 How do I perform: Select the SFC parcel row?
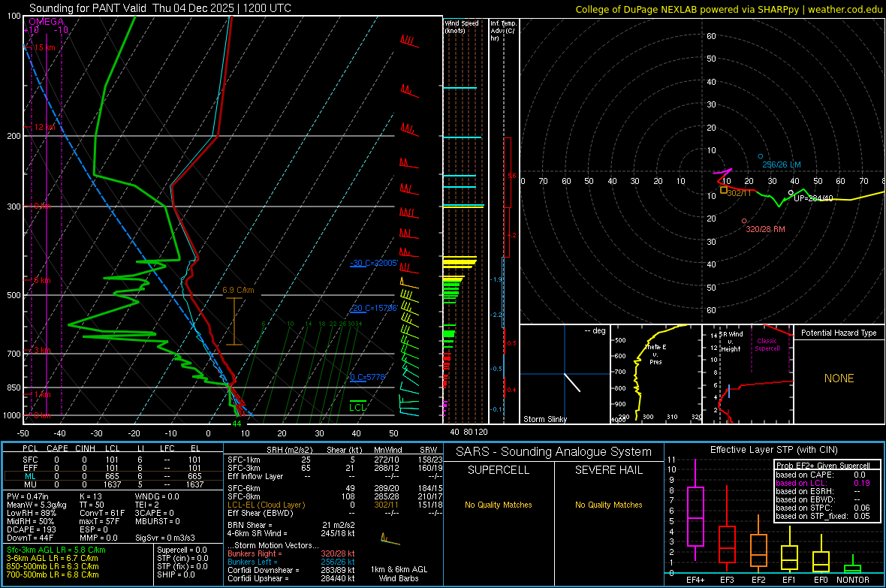tap(113, 460)
